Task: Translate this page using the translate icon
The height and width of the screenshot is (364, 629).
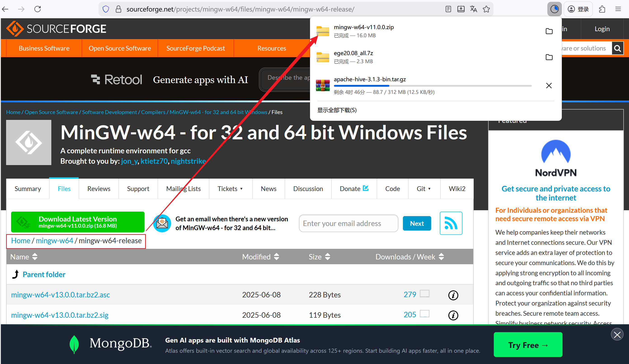Action: coord(473,9)
